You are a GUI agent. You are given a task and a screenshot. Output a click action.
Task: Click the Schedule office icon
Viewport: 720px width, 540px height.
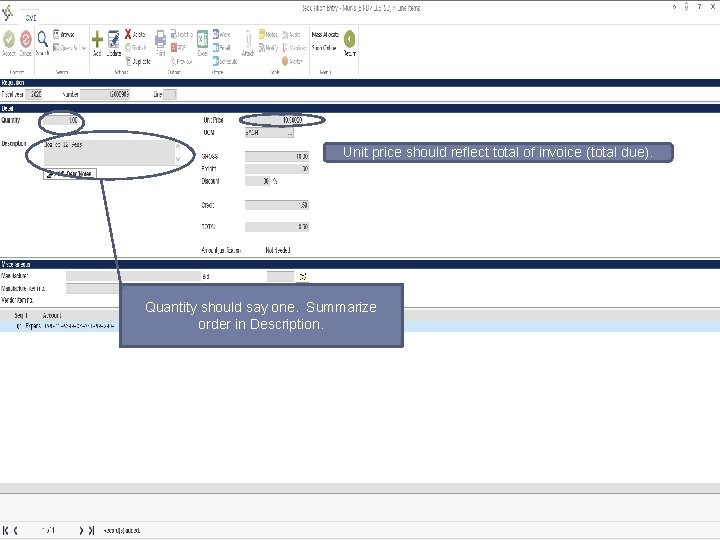216,61
